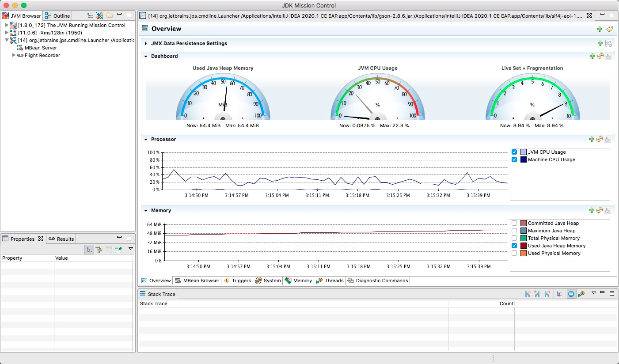Click the yellow back arrow icon in Overview header
The height and width of the screenshot is (364, 619).
point(610,29)
